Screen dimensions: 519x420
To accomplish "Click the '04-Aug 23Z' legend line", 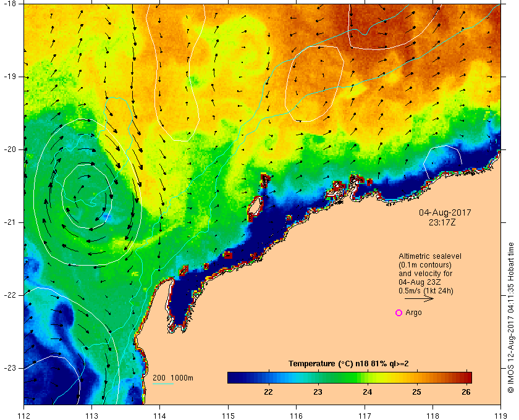I will coord(420,282).
